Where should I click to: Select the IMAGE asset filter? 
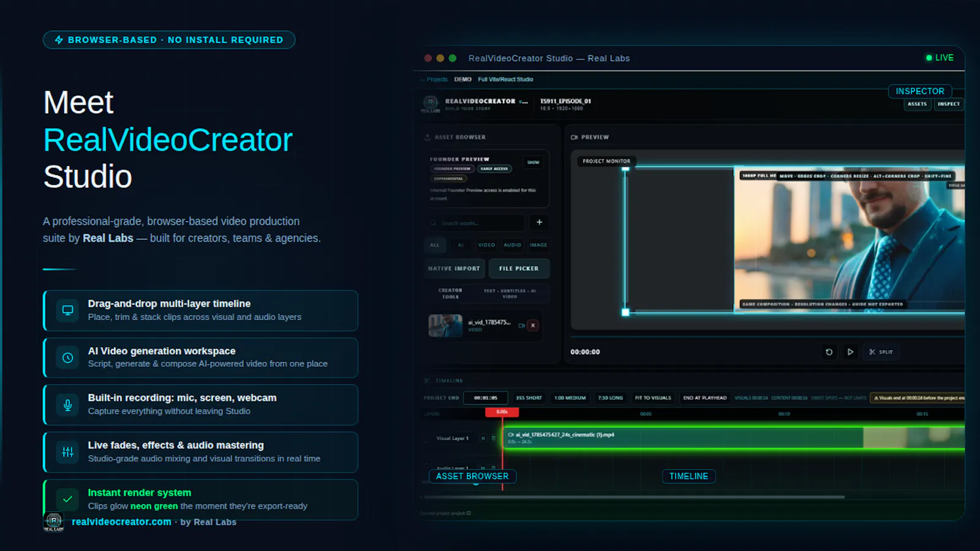[x=538, y=245]
